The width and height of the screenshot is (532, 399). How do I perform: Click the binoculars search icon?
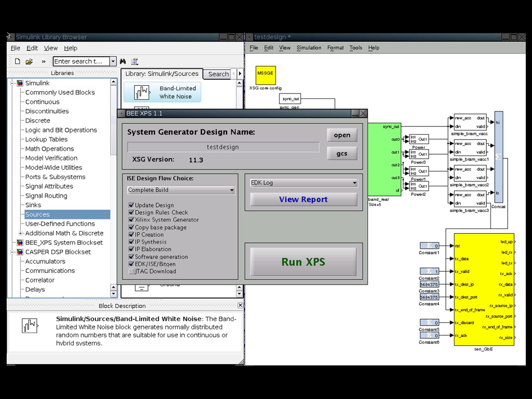[123, 62]
